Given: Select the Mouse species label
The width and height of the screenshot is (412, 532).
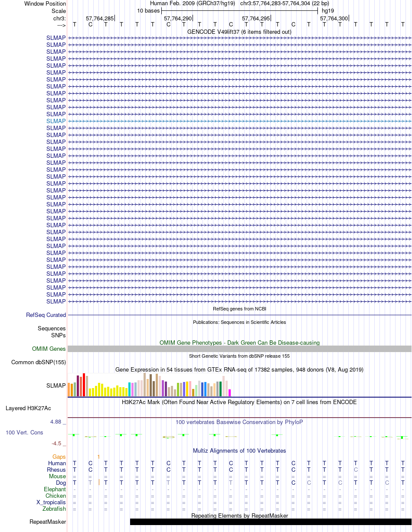Looking at the screenshot, I should 57,477.
